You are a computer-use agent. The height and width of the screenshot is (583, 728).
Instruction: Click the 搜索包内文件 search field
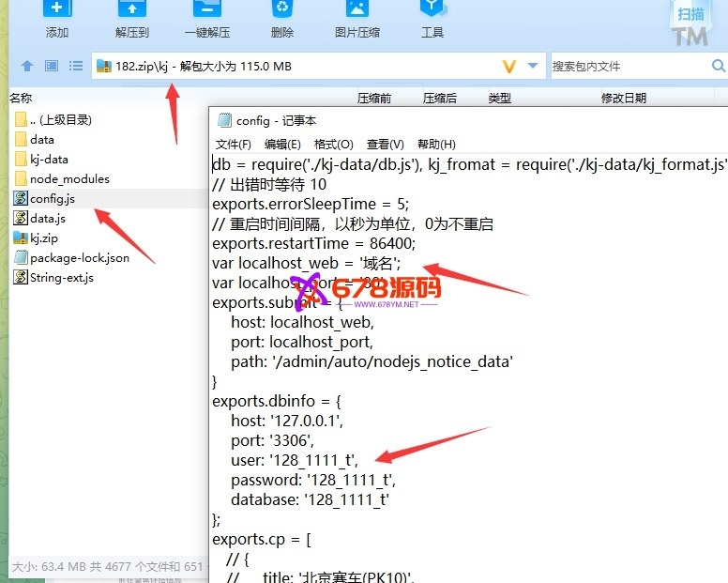(629, 67)
